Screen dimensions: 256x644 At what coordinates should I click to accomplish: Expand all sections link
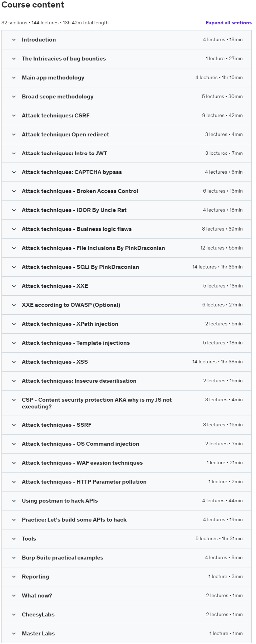(228, 23)
